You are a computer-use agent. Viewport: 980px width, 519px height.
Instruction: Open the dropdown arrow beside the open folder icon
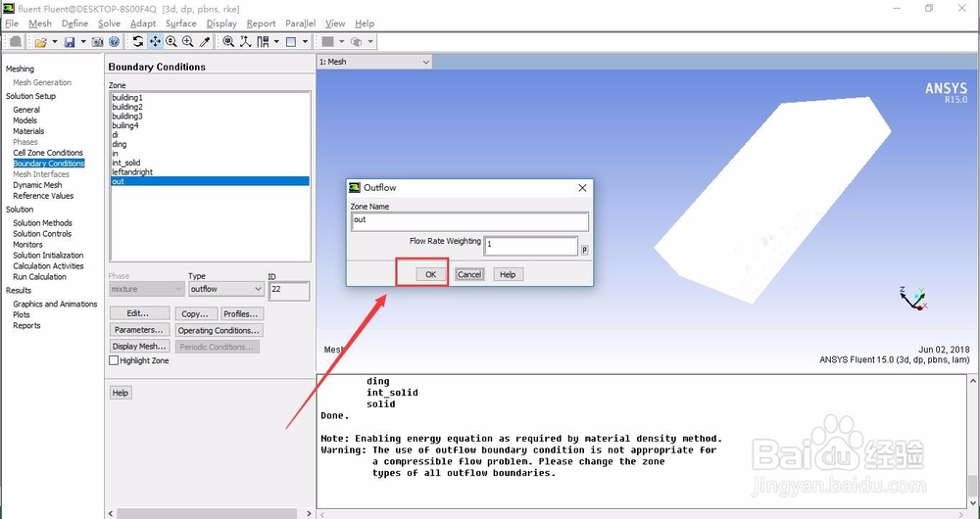(54, 42)
